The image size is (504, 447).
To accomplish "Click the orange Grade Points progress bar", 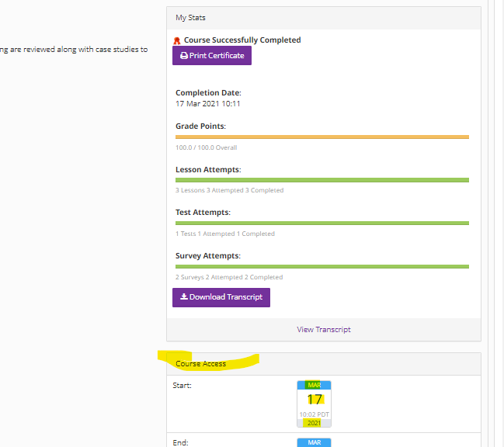I will point(322,137).
